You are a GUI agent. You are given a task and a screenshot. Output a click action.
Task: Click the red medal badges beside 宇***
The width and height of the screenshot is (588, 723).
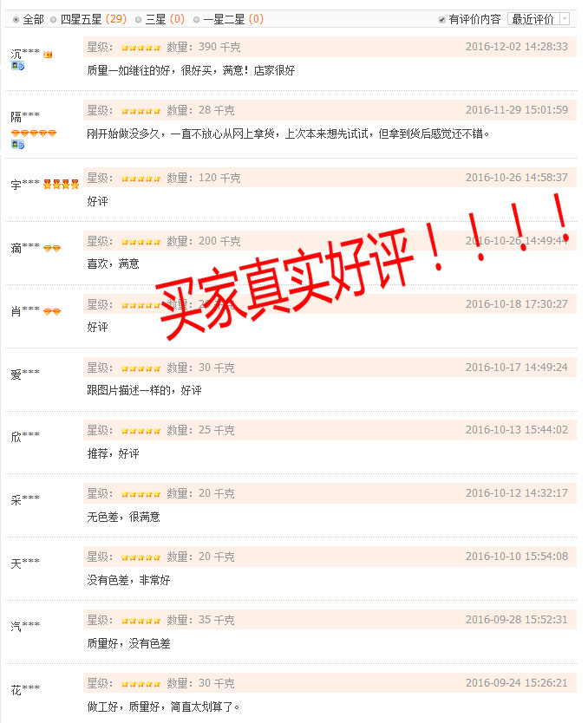(62, 185)
